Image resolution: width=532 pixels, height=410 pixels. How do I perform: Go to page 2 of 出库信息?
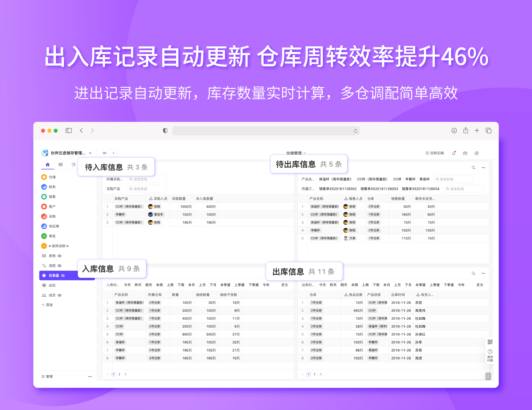coord(315,374)
